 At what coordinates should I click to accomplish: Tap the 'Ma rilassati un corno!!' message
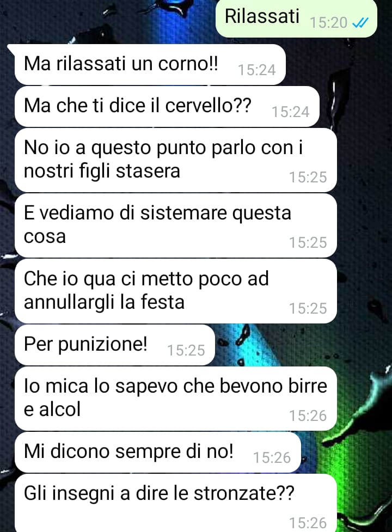(x=150, y=64)
